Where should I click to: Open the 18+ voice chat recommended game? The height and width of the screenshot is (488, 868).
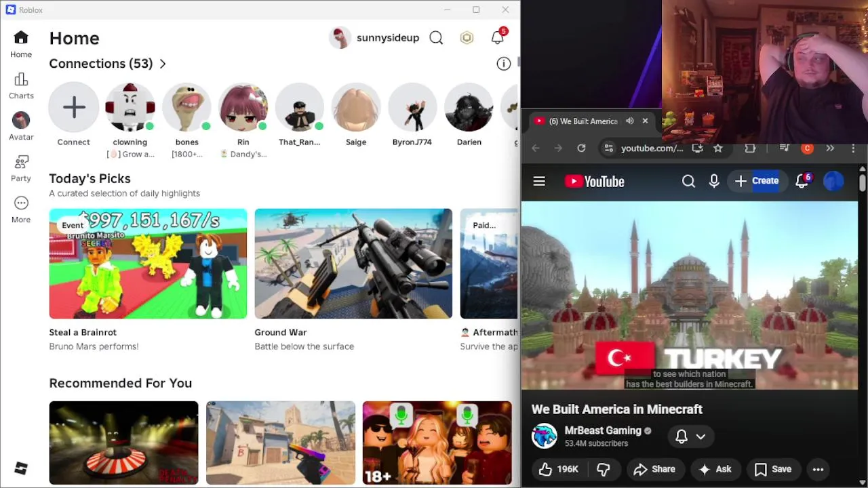click(437, 443)
